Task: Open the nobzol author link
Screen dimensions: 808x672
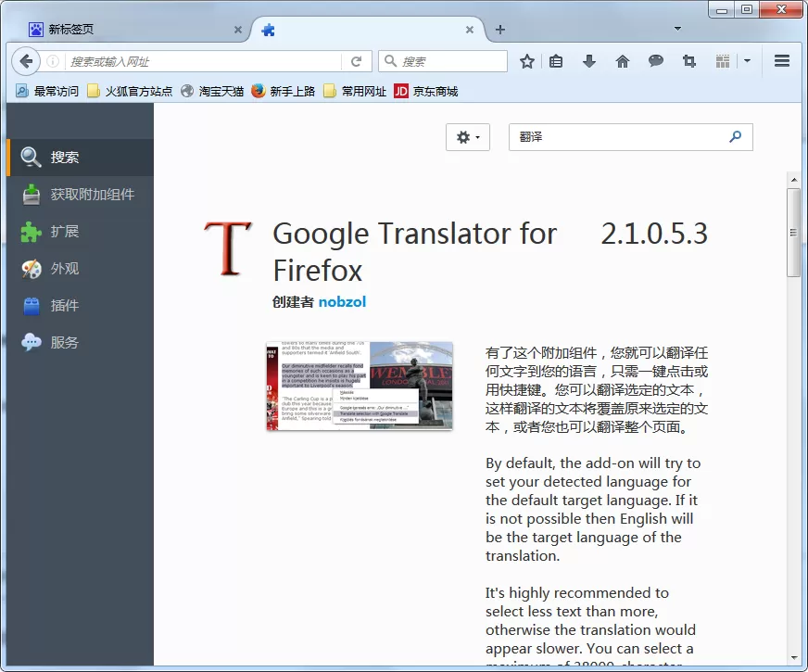Action: click(x=342, y=302)
